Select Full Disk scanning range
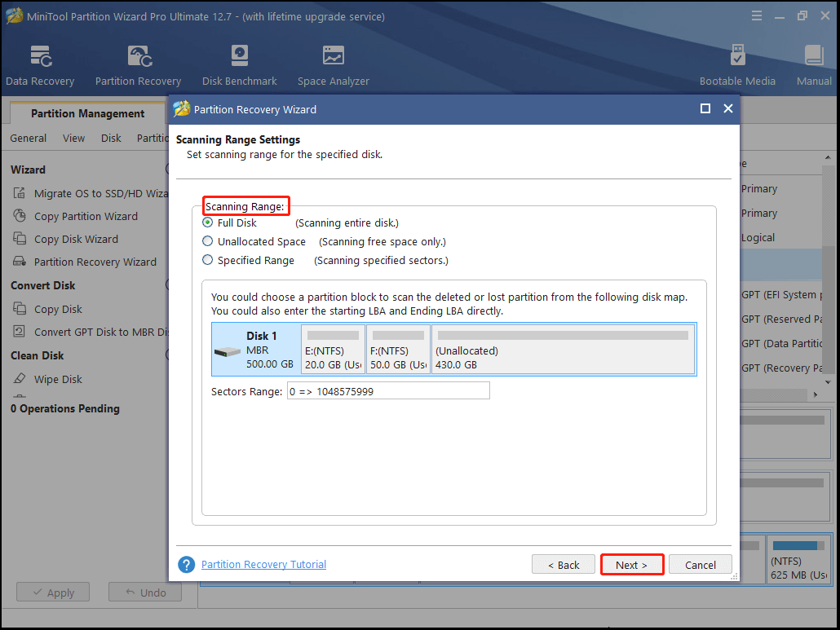 pyautogui.click(x=207, y=222)
